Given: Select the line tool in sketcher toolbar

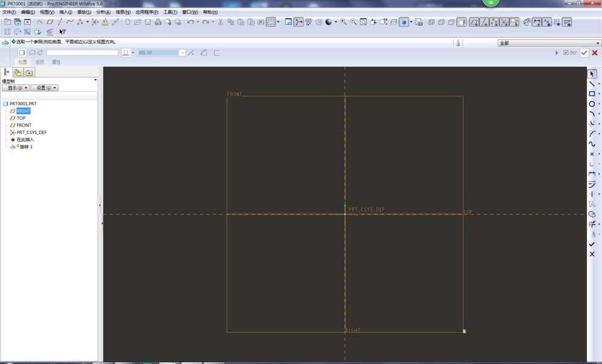Looking at the screenshot, I should [x=592, y=84].
